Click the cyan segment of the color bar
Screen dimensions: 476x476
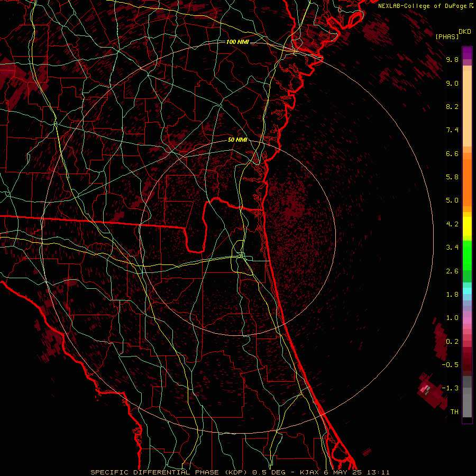(x=467, y=291)
